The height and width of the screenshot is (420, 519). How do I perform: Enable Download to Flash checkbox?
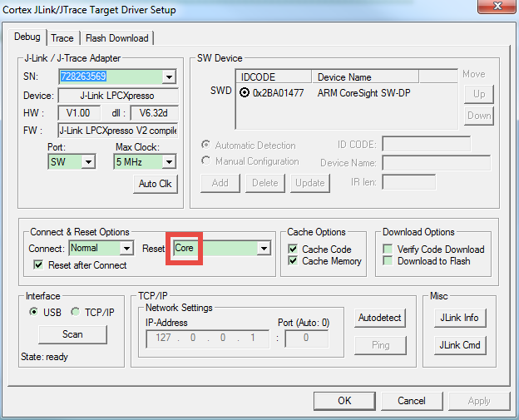click(388, 261)
